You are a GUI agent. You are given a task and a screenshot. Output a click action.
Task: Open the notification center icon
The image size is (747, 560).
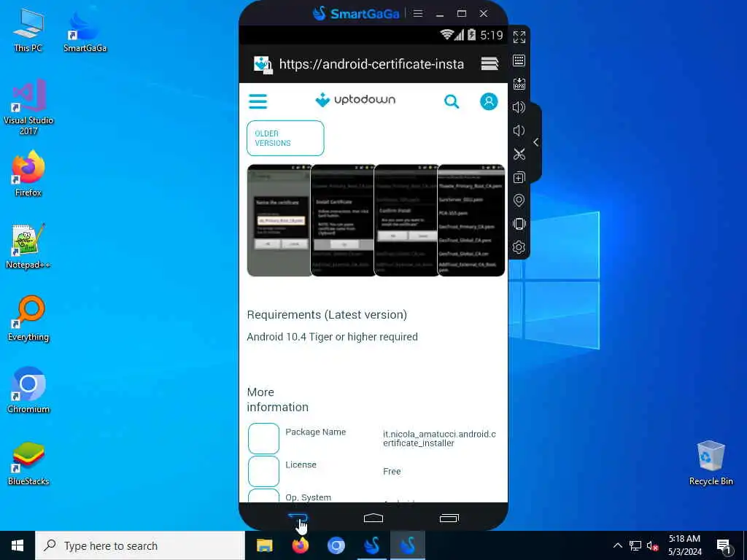[724, 546]
